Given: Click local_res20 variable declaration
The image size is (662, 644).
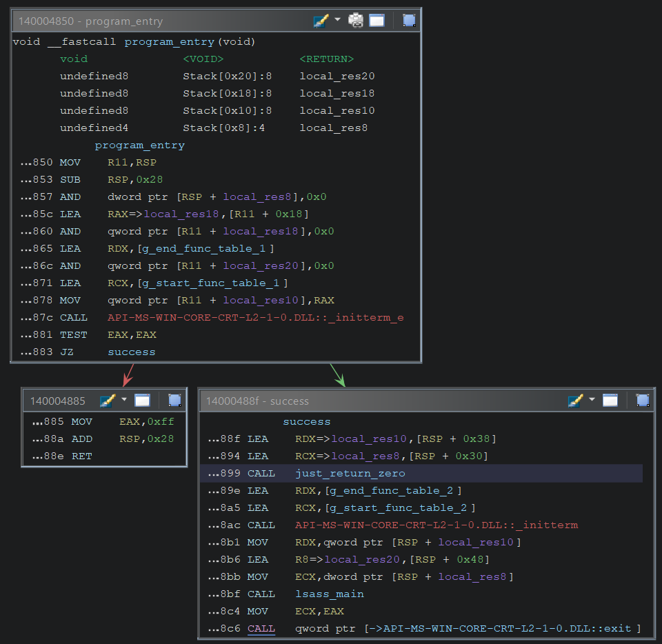Looking at the screenshot, I should [337, 77].
